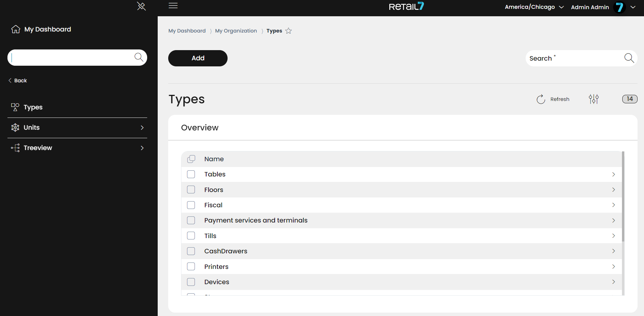Unpin the sidebar with the pin icon

click(x=141, y=6)
